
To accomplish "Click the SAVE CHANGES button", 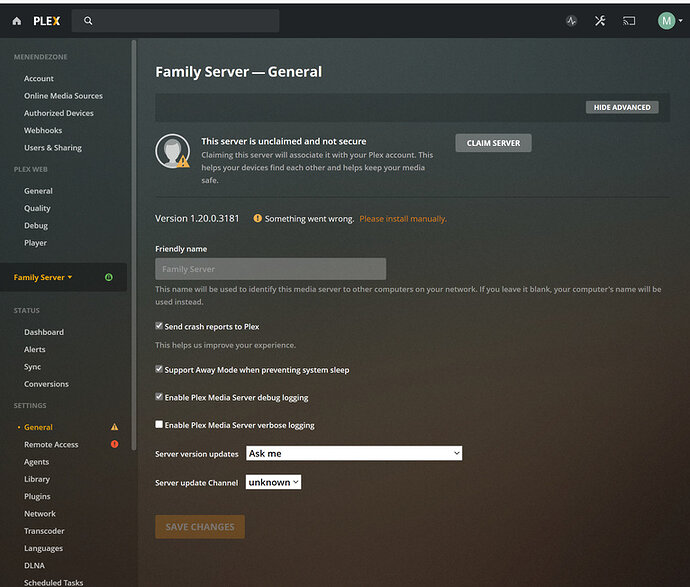I will coord(200,527).
